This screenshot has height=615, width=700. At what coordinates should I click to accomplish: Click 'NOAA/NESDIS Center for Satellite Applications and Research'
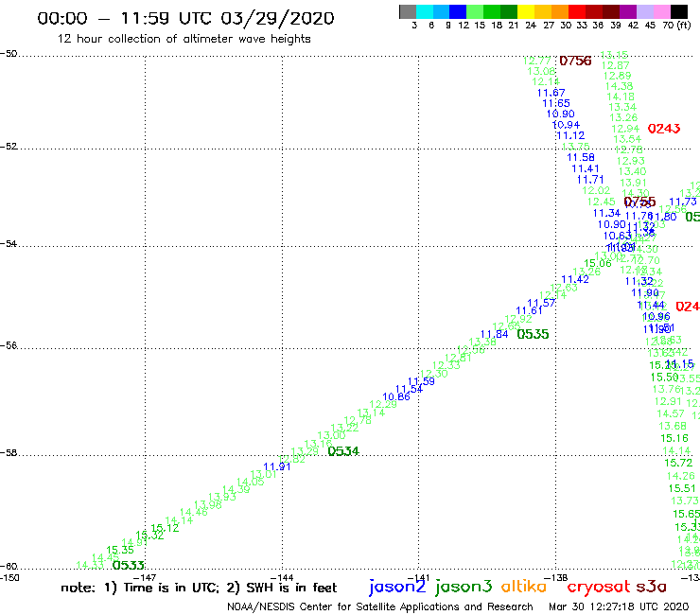click(x=380, y=607)
